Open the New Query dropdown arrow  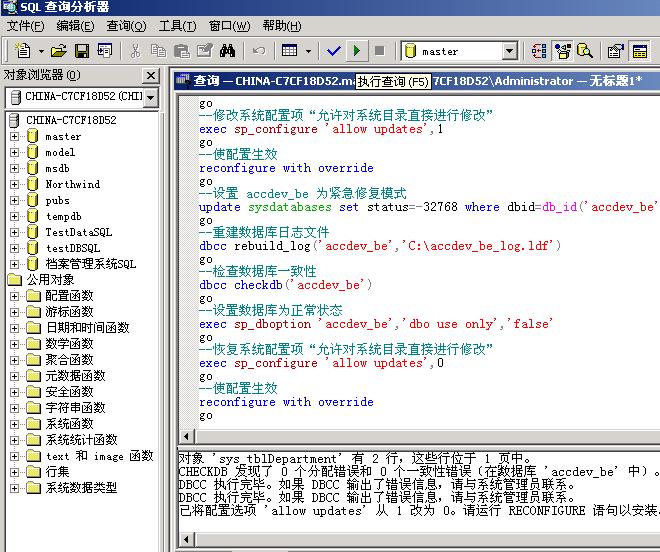(41, 51)
